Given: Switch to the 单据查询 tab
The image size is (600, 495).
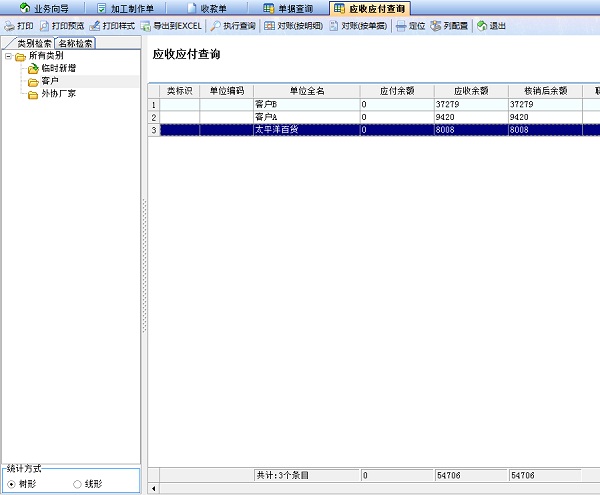Looking at the screenshot, I should [x=274, y=8].
